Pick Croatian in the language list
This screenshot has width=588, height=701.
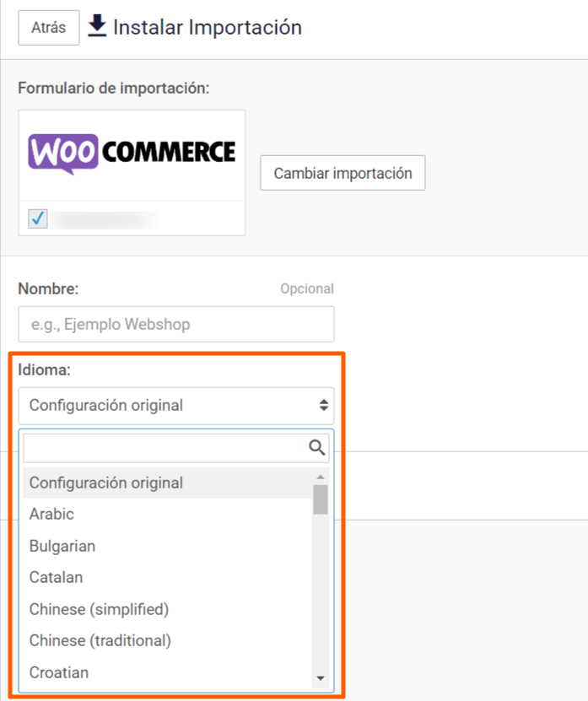[x=168, y=672]
